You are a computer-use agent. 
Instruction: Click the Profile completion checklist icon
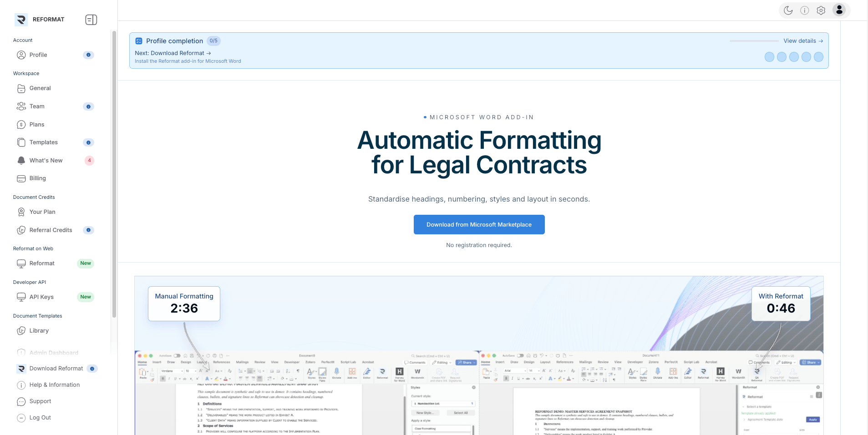click(x=139, y=41)
